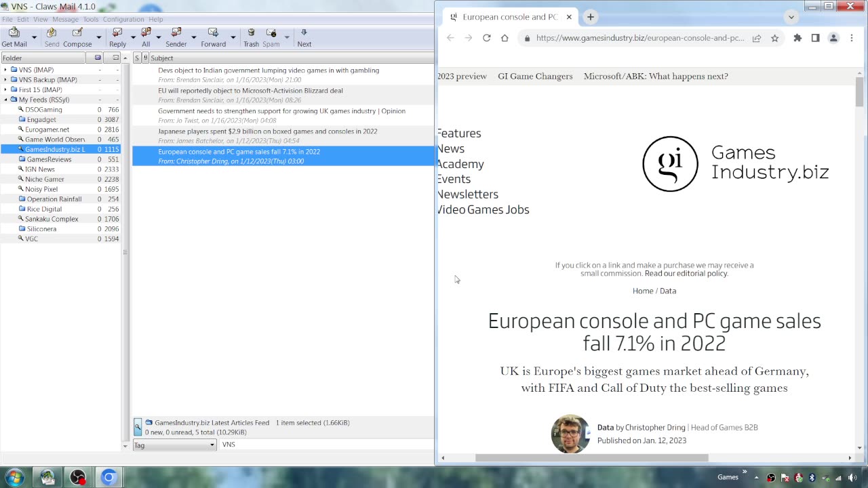Expand the VNS (IMAP) folder
Image resolution: width=868 pixels, height=488 pixels.
point(5,70)
